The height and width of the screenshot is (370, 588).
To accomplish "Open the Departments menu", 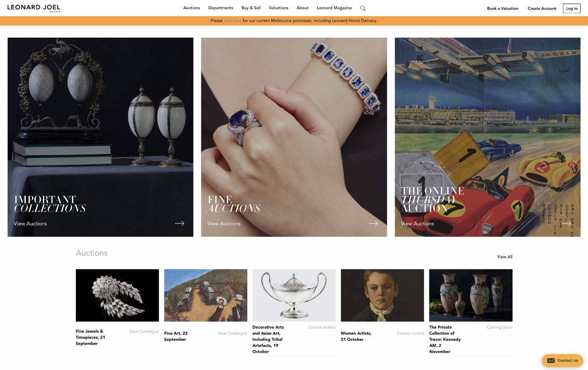I will pos(220,8).
